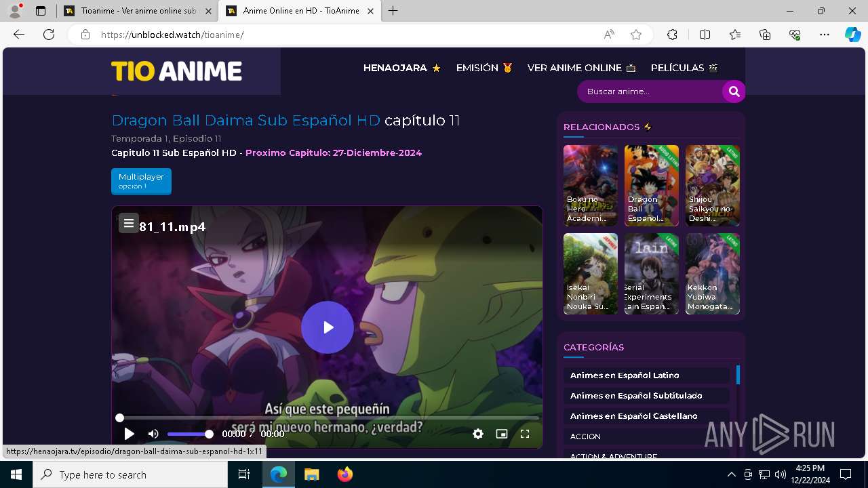Viewport: 868px width, 488px height.
Task: Play the video with the large center button
Action: [x=328, y=327]
